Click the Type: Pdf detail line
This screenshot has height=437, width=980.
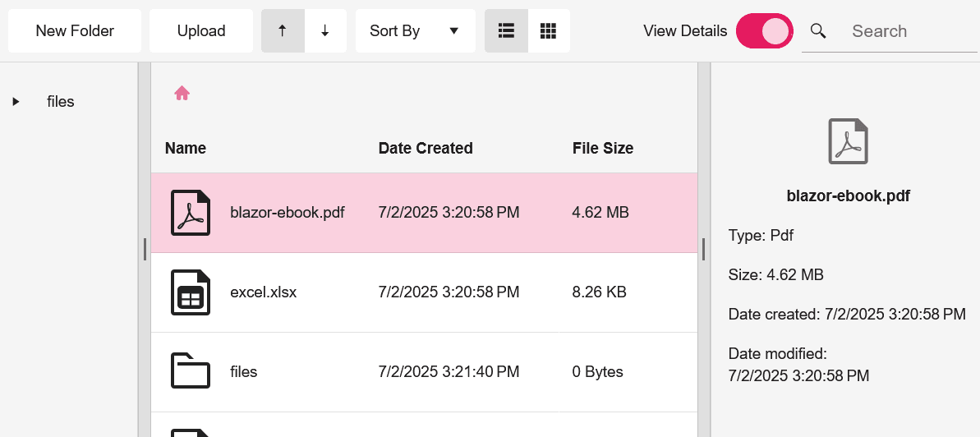click(x=761, y=236)
